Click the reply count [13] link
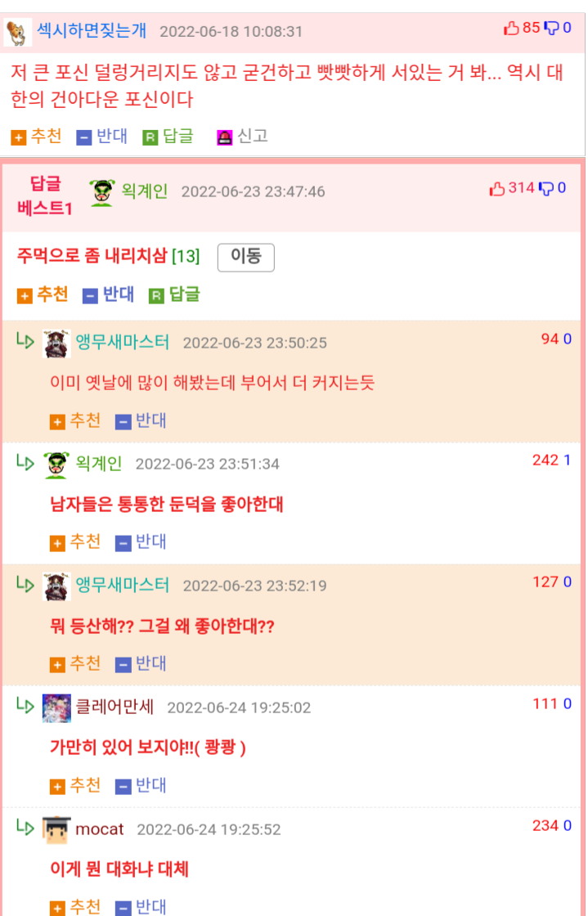The height and width of the screenshot is (916, 588). point(186,256)
